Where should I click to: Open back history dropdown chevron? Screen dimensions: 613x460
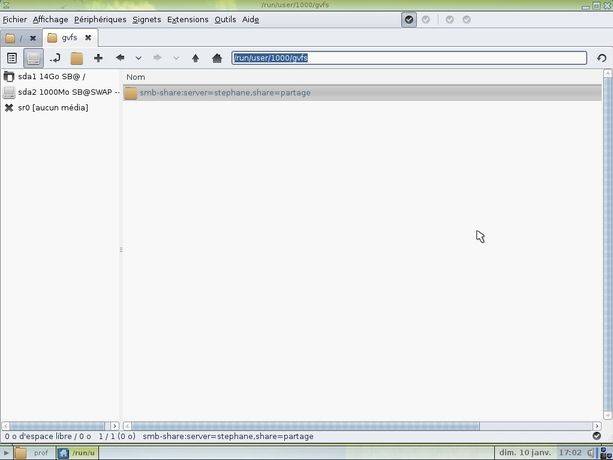(138, 58)
